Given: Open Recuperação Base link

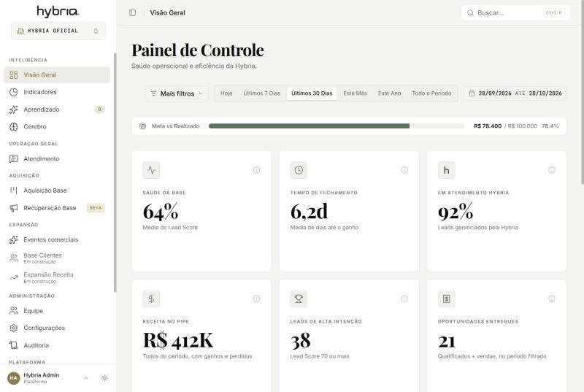Looking at the screenshot, I should click(57, 208).
